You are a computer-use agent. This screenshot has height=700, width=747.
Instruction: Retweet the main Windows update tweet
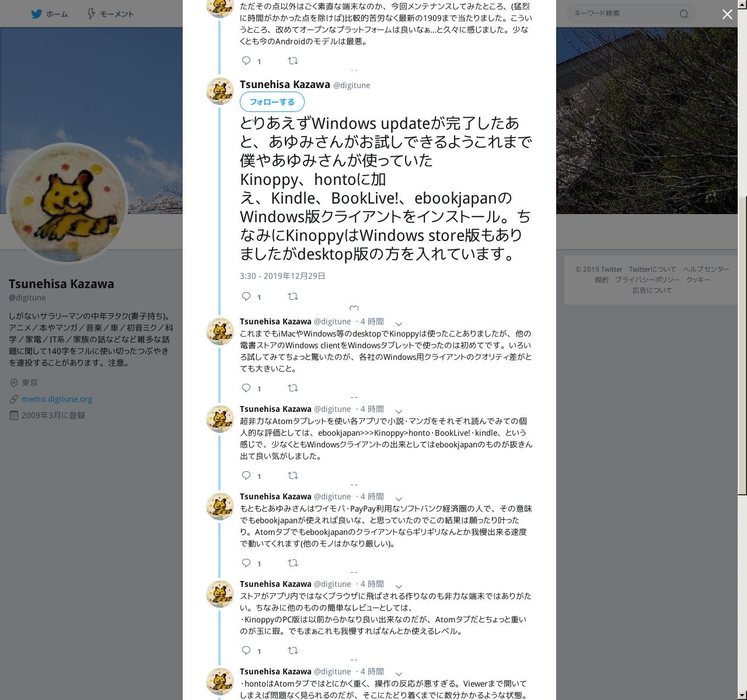point(293,296)
